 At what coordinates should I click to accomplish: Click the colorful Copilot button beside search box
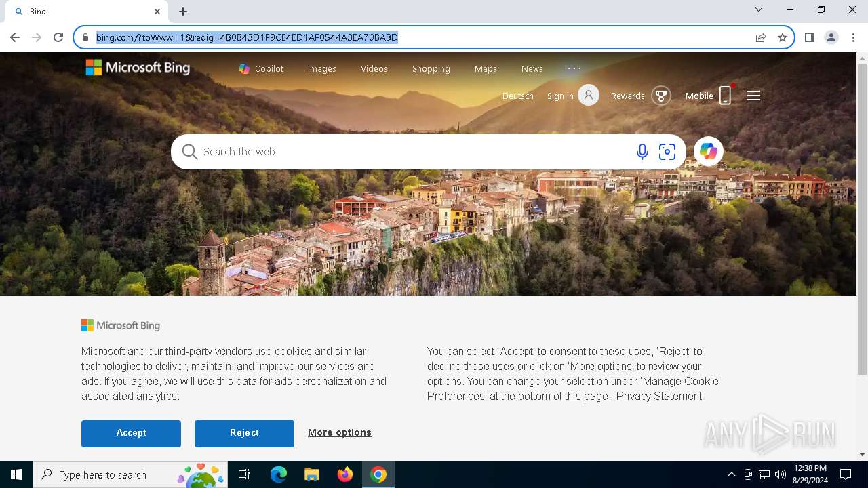709,152
